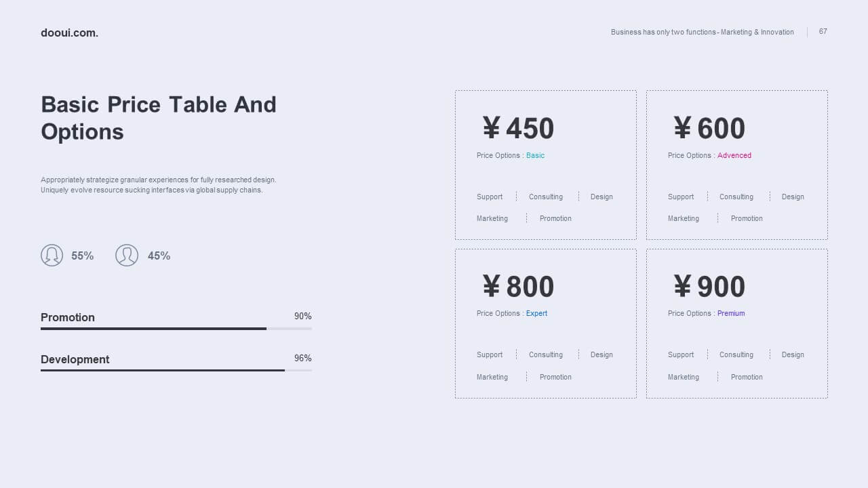
Task: Click Design in the ¥600 card
Action: pyautogui.click(x=793, y=197)
